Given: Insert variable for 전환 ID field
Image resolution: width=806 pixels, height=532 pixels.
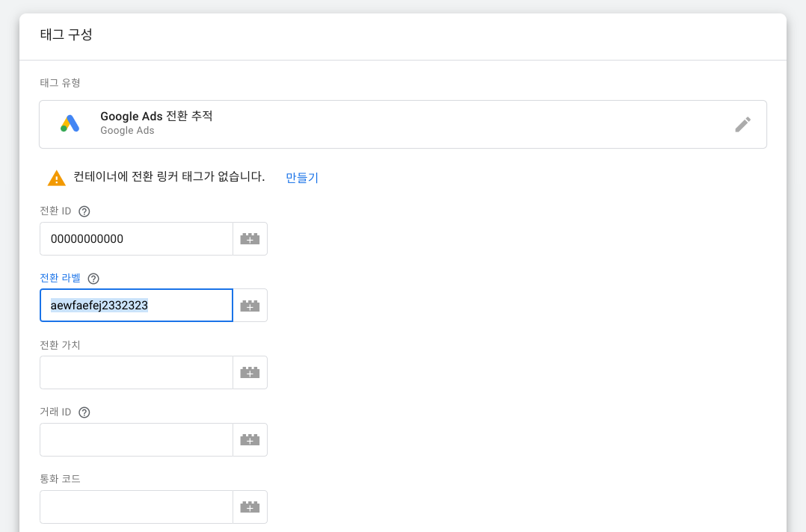Looking at the screenshot, I should pos(250,239).
